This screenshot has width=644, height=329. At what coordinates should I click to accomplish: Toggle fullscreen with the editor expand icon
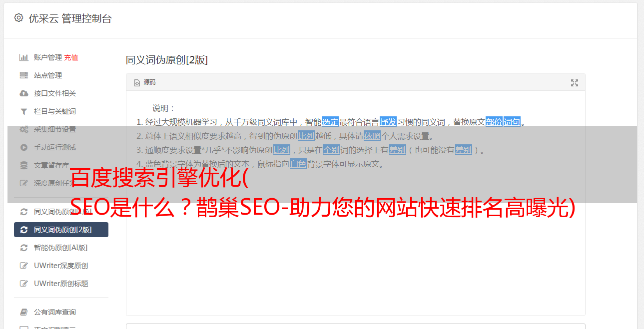[575, 83]
